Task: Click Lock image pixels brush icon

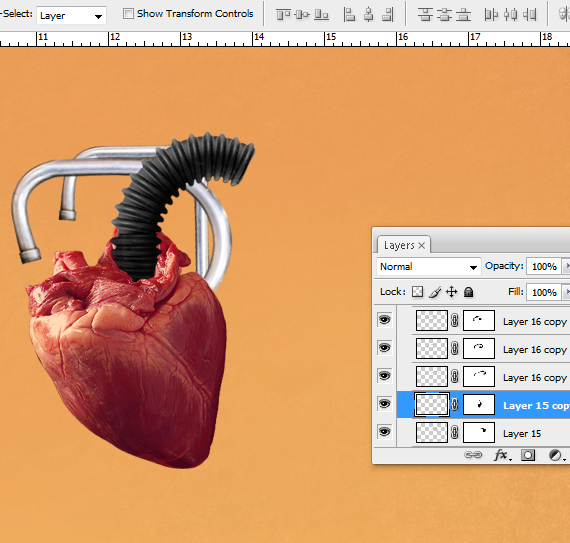Action: pos(435,292)
